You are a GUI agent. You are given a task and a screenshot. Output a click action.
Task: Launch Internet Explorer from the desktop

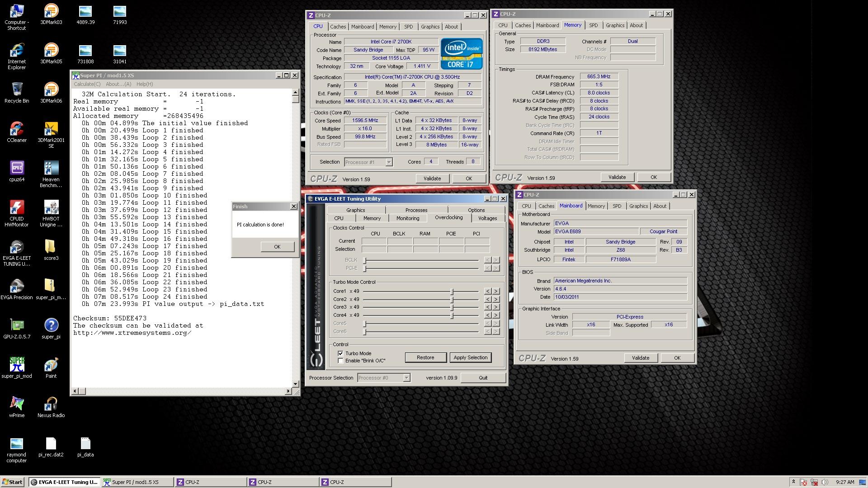click(17, 56)
